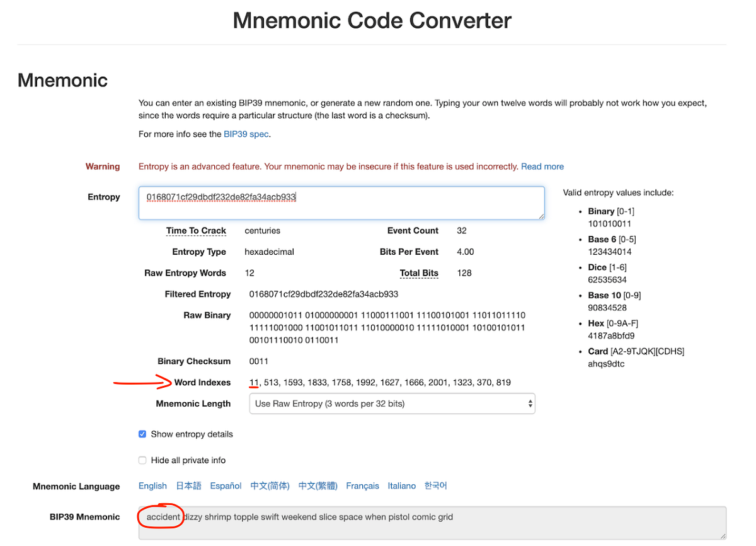756x546 pixels.
Task: Select English mnemonic language
Action: 152,485
